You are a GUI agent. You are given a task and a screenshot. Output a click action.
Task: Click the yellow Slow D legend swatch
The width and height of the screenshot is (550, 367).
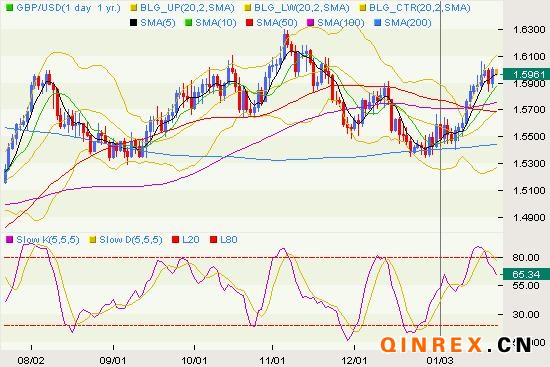click(93, 240)
